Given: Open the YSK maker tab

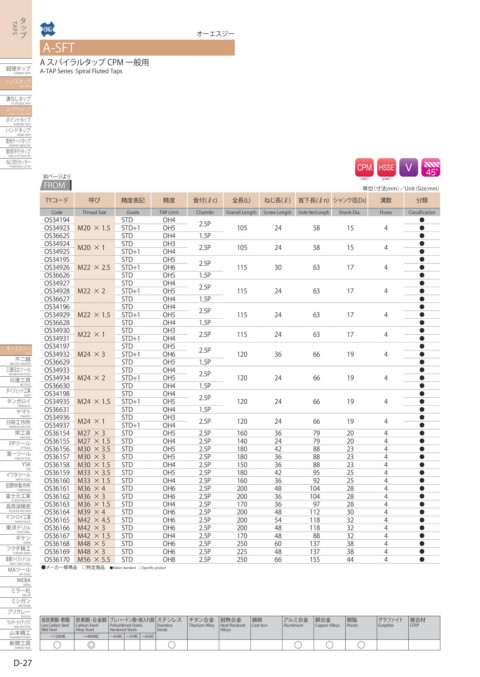Looking at the screenshot, I should (16, 465).
